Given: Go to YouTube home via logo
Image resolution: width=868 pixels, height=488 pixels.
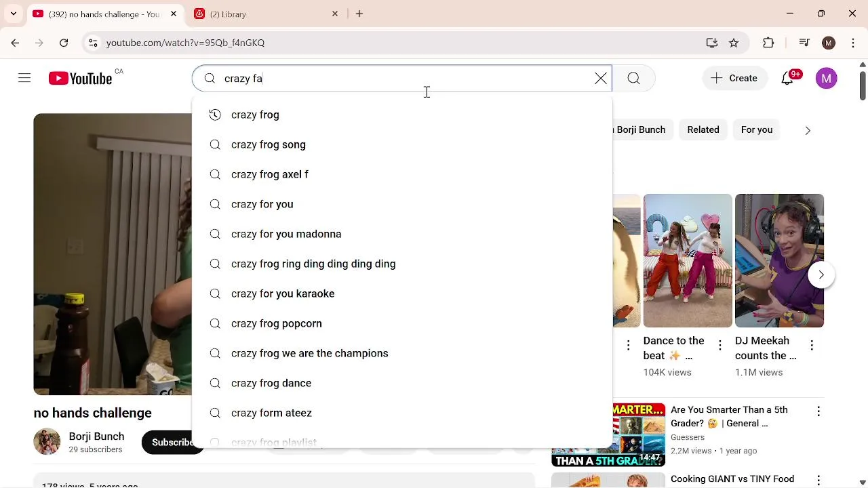Looking at the screenshot, I should tap(81, 79).
